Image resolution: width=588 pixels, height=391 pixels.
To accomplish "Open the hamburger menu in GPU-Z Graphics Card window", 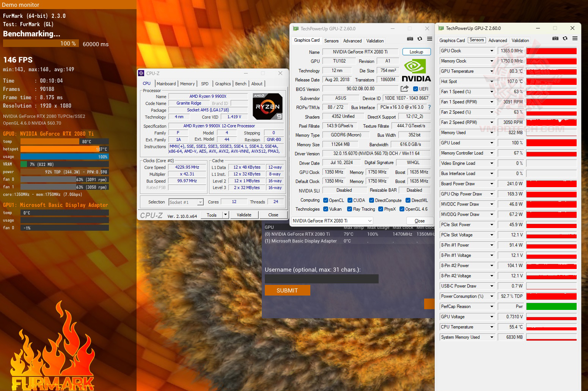I will tap(429, 39).
